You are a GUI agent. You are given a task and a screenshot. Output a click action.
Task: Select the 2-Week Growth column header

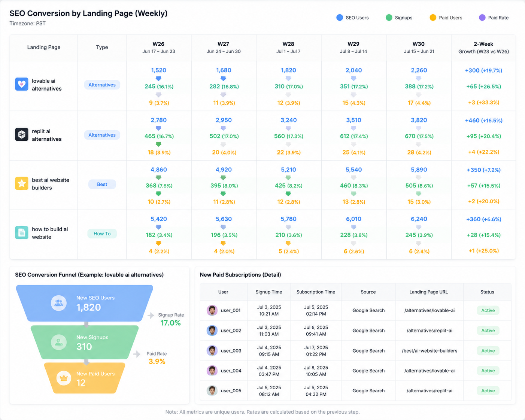tap(483, 48)
